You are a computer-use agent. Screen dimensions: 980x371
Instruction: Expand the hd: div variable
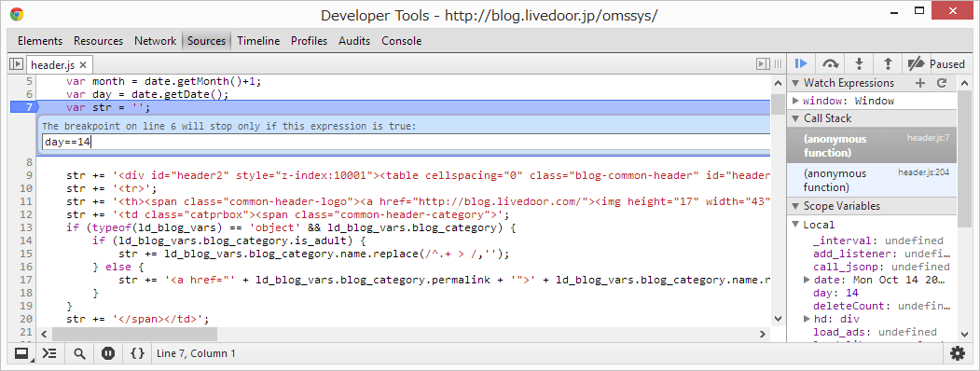[x=807, y=319]
